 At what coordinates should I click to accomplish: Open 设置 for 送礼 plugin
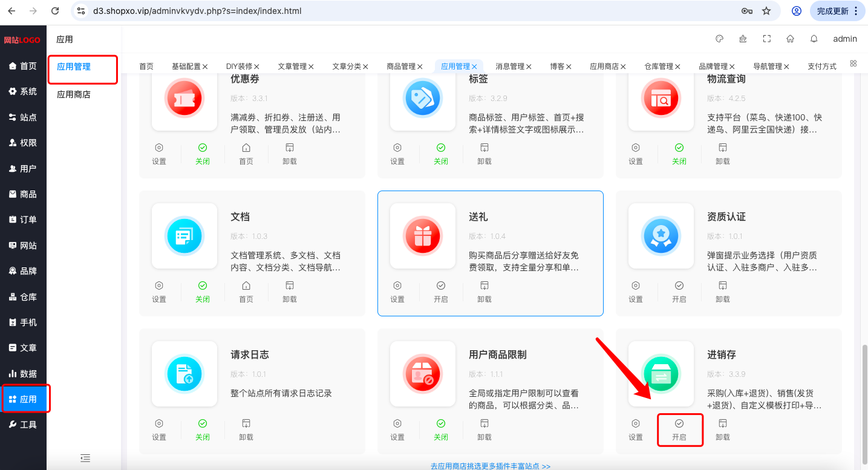397,292
